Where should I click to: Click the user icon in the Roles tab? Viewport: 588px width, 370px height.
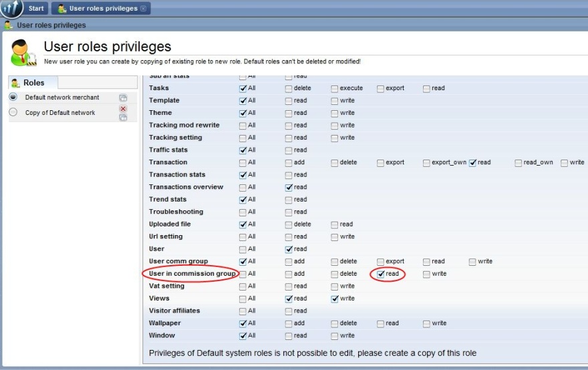[x=17, y=83]
